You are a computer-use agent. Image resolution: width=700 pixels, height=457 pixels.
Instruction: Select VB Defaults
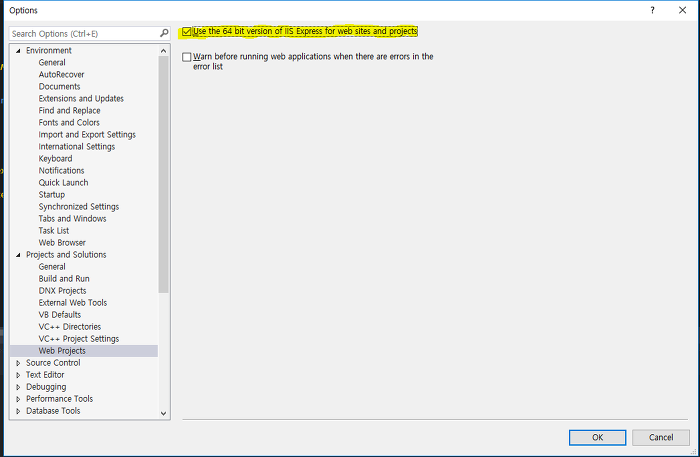click(60, 315)
